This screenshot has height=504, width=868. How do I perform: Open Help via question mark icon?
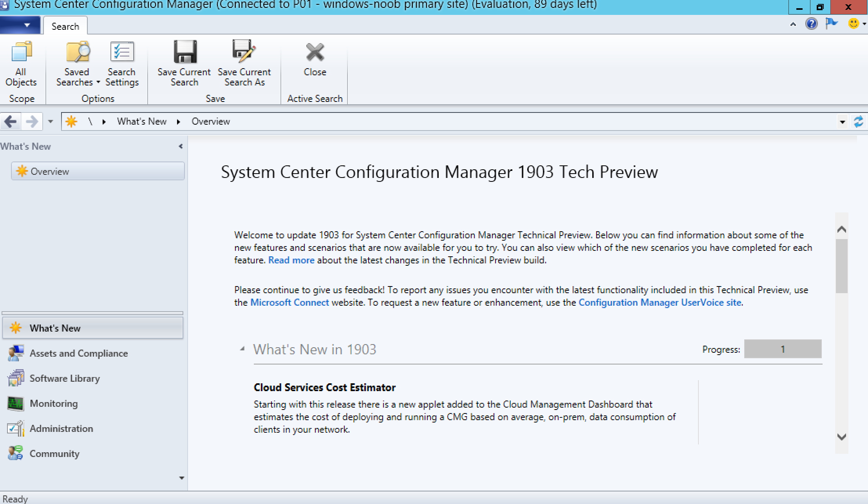811,24
